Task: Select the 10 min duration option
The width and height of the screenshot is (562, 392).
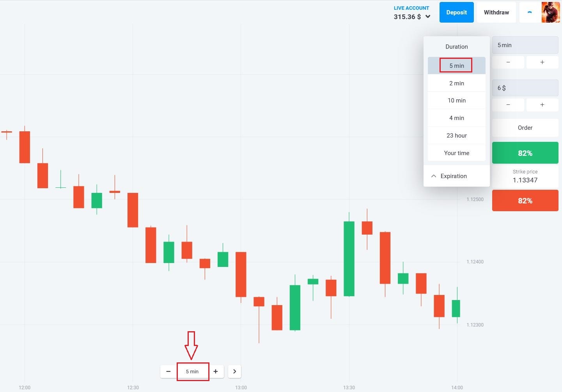Action: pyautogui.click(x=457, y=101)
